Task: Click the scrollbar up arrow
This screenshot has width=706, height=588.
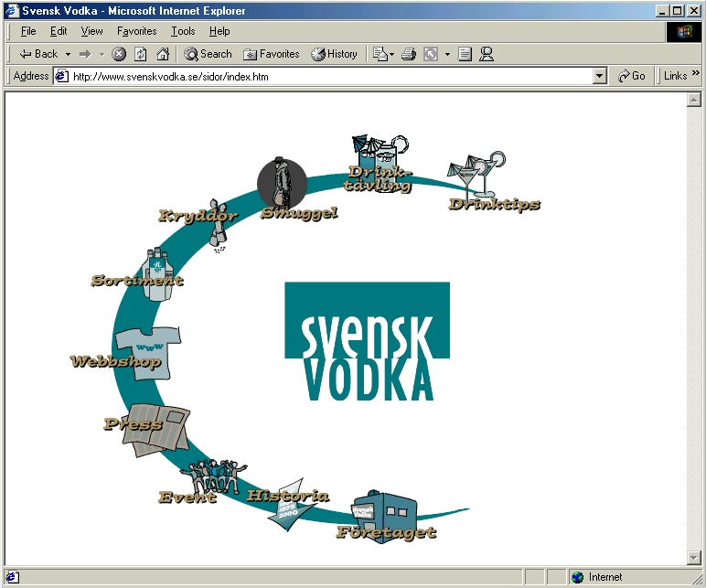Action: pyautogui.click(x=693, y=100)
